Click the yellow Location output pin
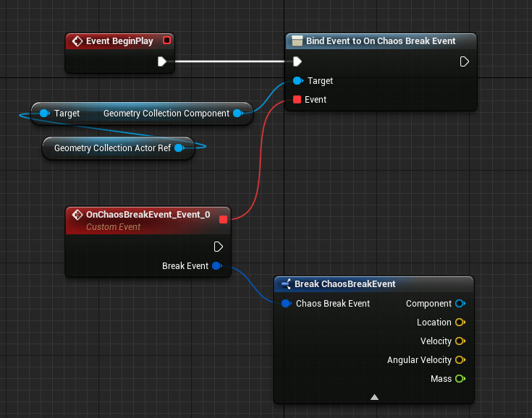Viewport: 532px width, 418px height. pos(460,323)
